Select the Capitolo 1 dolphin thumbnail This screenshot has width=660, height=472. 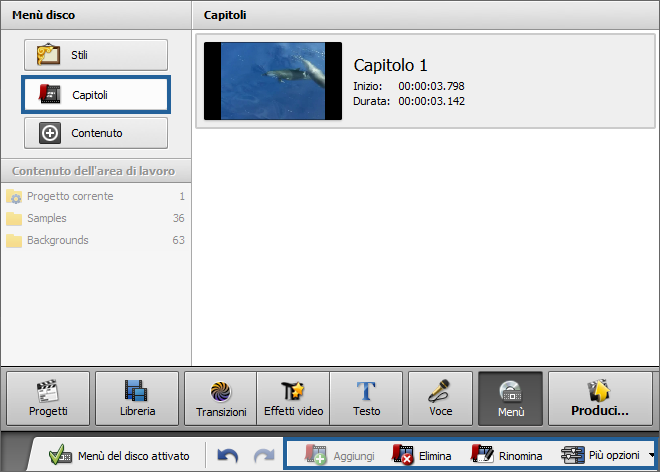pyautogui.click(x=273, y=81)
